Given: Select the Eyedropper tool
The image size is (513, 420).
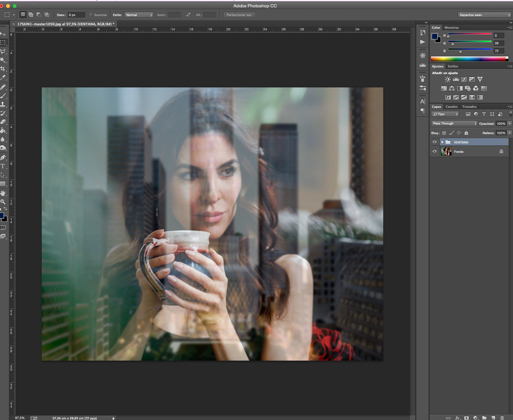Looking at the screenshot, I should coord(3,77).
